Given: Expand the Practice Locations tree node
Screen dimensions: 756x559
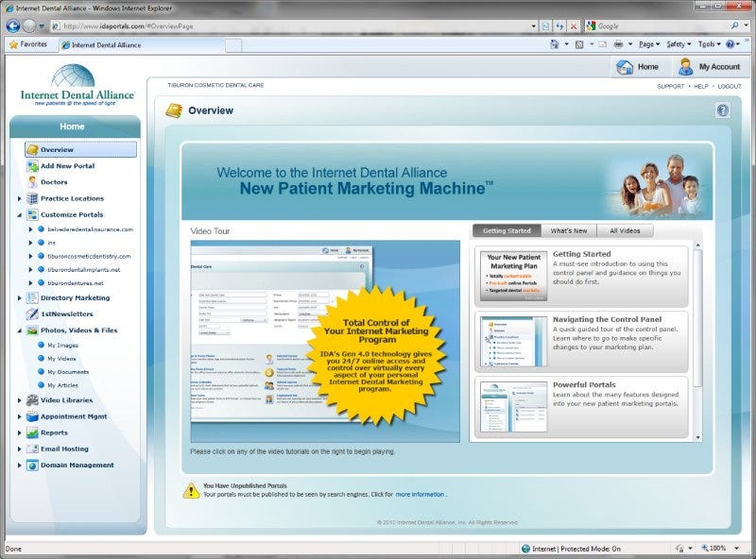Looking at the screenshot, I should pyautogui.click(x=19, y=198).
